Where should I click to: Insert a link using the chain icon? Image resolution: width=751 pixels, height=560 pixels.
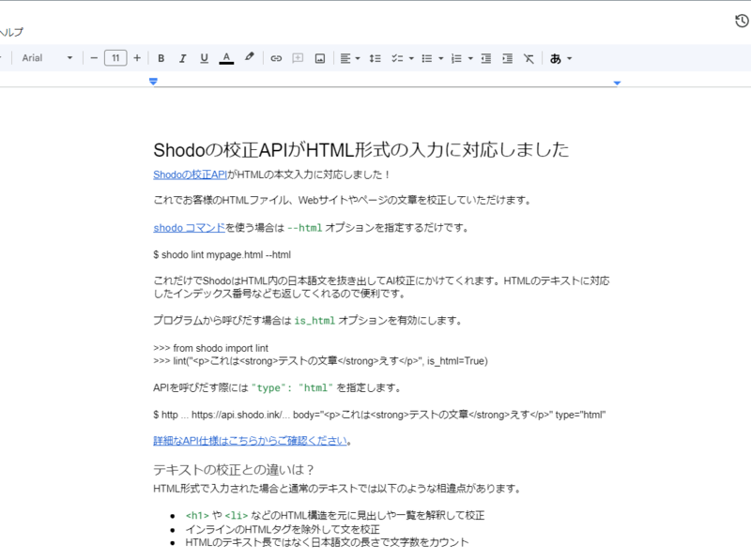click(x=276, y=58)
